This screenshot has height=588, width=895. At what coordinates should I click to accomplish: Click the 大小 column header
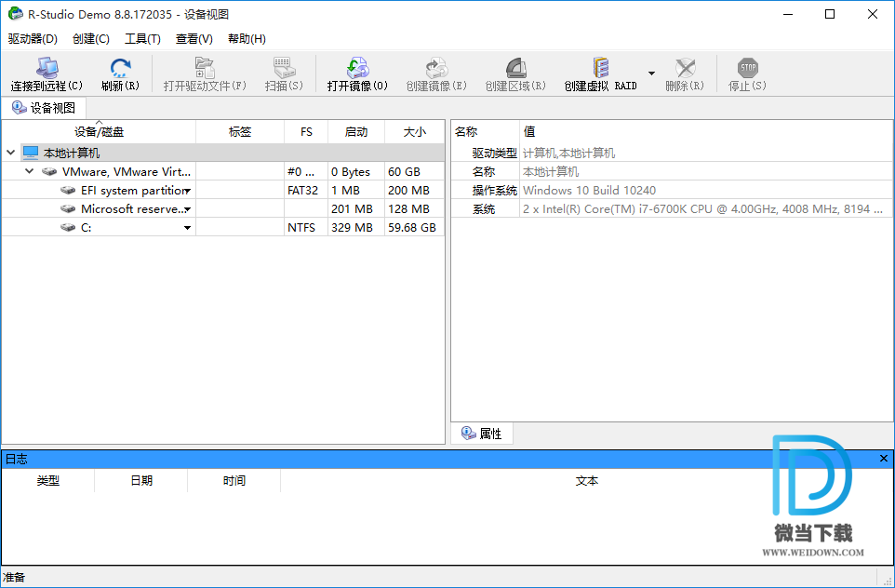(414, 132)
